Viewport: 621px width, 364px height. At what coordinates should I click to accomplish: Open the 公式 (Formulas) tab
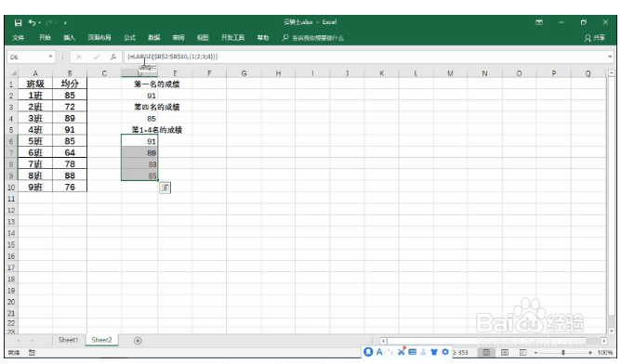point(129,37)
